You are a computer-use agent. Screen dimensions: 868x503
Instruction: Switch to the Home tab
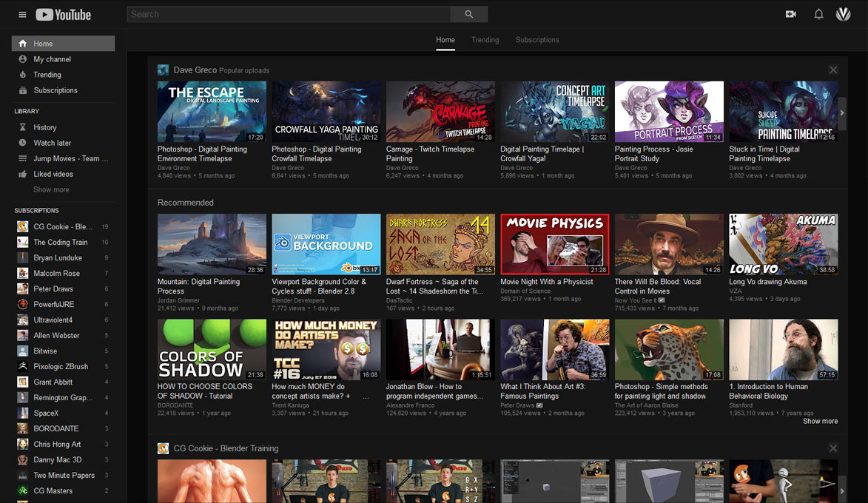point(445,40)
